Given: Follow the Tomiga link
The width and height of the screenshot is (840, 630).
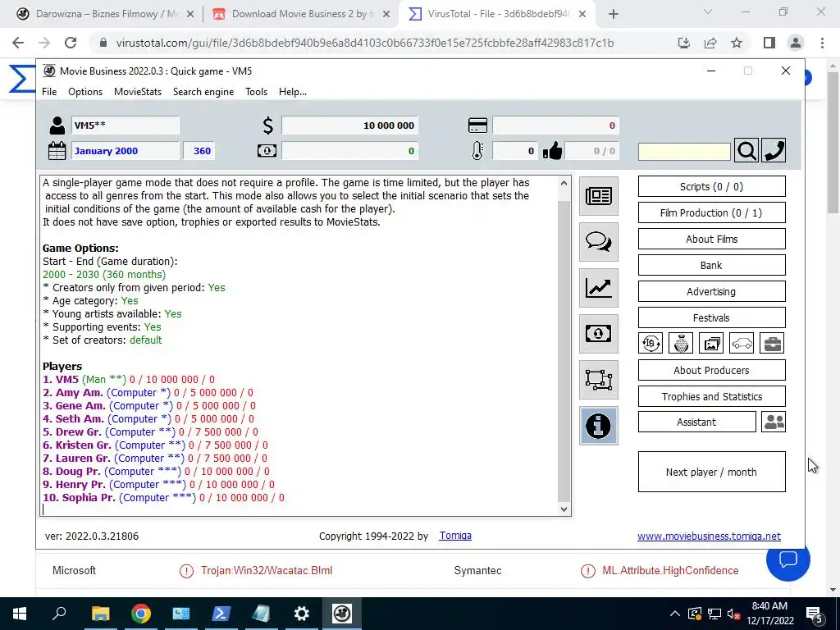Looking at the screenshot, I should pyautogui.click(x=455, y=536).
